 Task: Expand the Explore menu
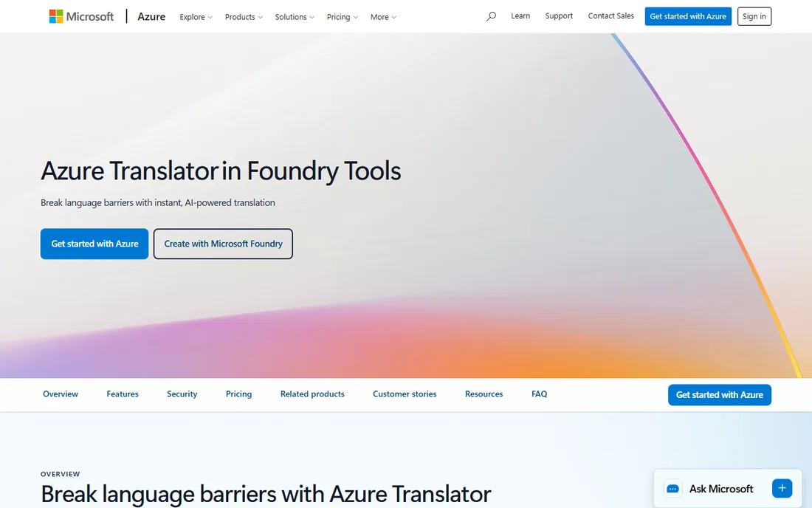point(196,17)
